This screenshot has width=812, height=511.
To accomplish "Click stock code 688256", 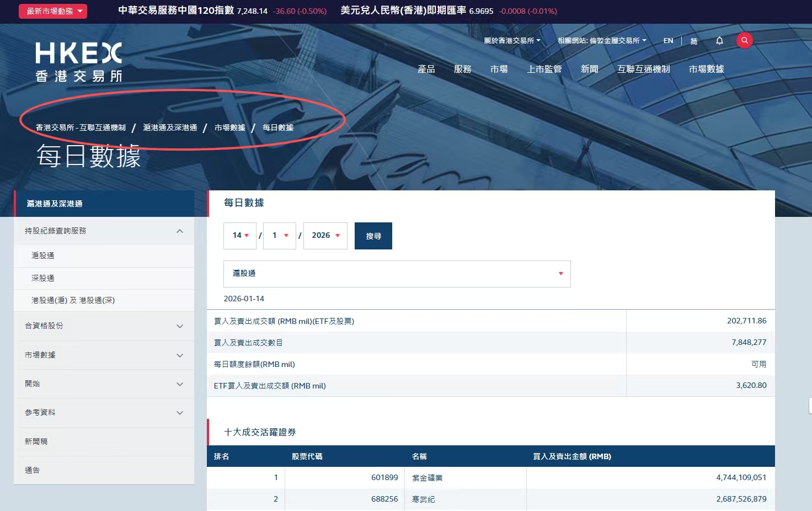I will 384,499.
